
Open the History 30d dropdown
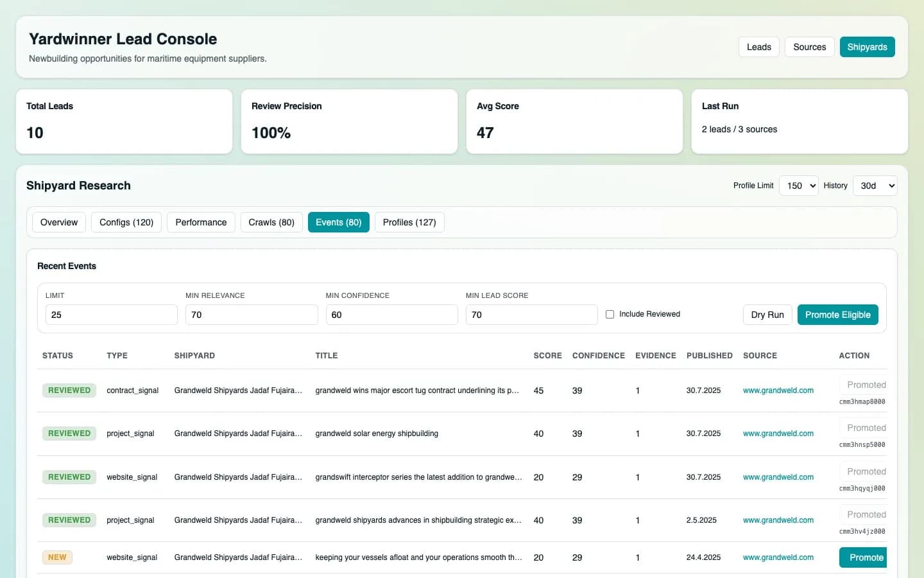[875, 186]
